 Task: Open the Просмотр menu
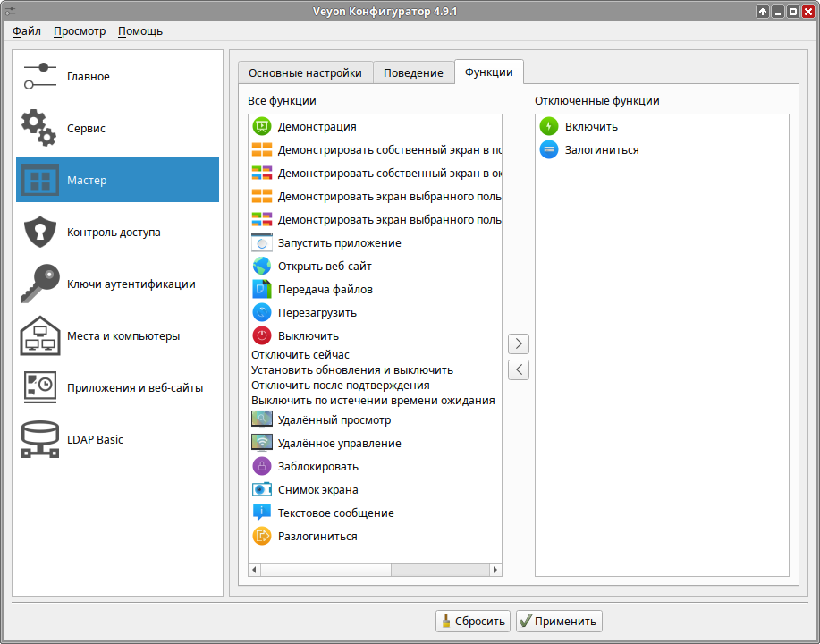click(x=80, y=31)
